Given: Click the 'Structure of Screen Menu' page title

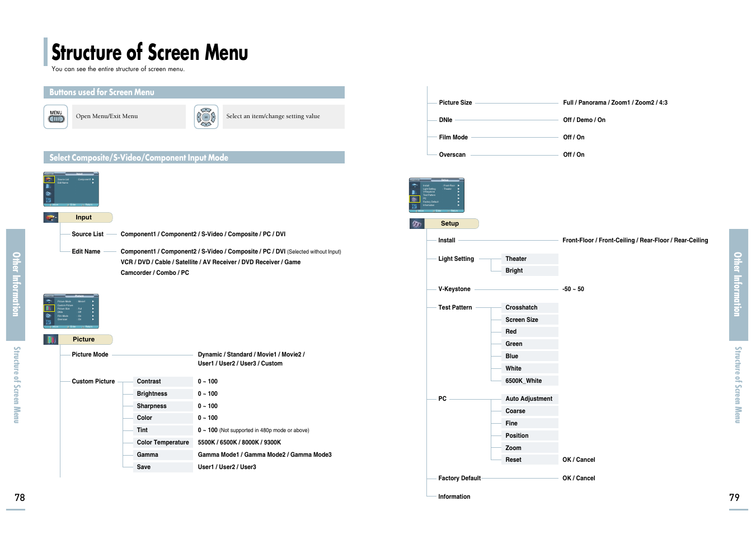Looking at the screenshot, I should point(150,53).
